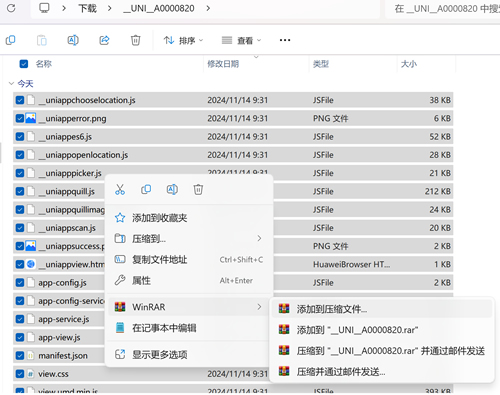The width and height of the screenshot is (500, 395).
Task: Click the _UNI_A0000820 breadcrumb folder
Action: click(x=159, y=8)
